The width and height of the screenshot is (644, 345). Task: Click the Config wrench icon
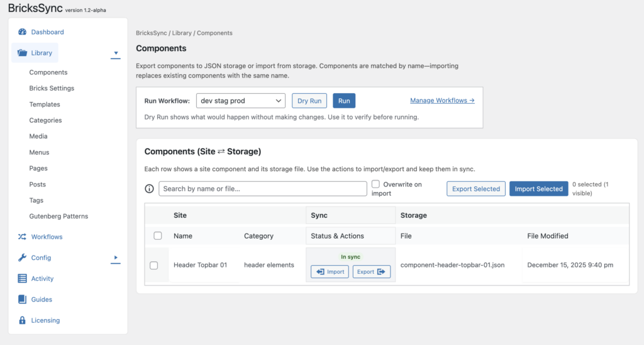[23, 258]
